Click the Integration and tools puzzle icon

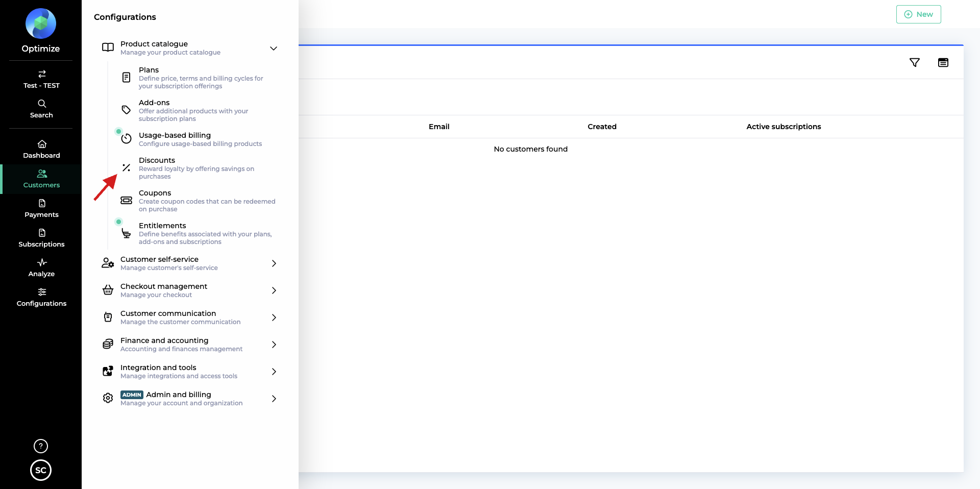coord(108,371)
